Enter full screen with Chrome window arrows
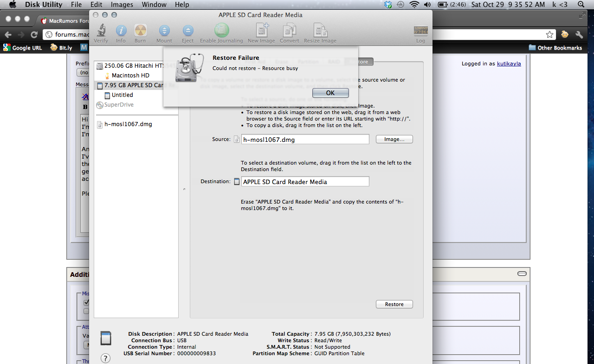 [582, 15]
